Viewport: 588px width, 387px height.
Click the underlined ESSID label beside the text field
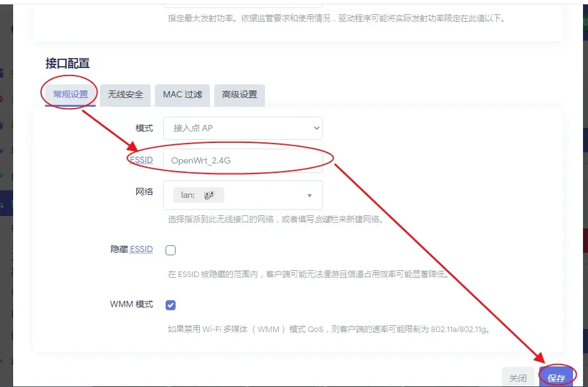coord(141,160)
